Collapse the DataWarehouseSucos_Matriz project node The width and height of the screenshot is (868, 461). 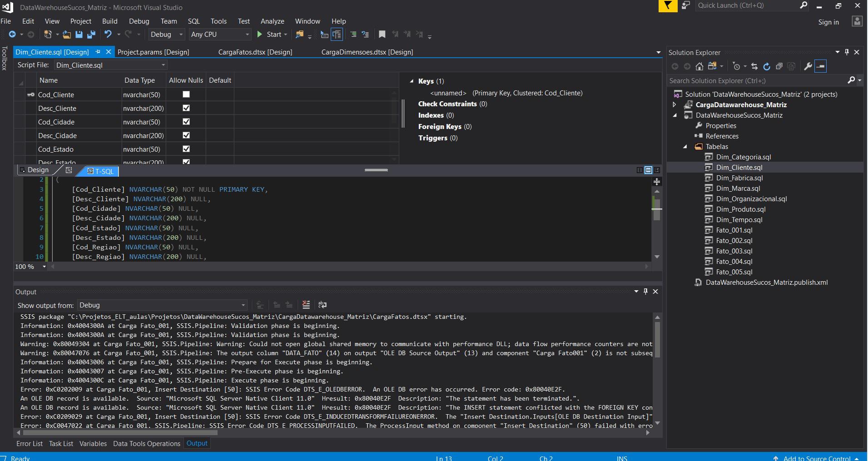click(x=675, y=115)
